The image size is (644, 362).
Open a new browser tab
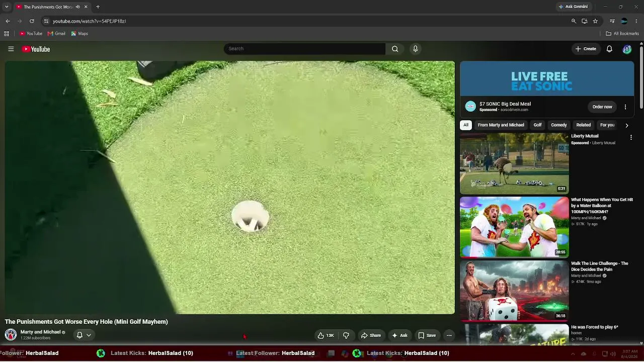point(98,7)
